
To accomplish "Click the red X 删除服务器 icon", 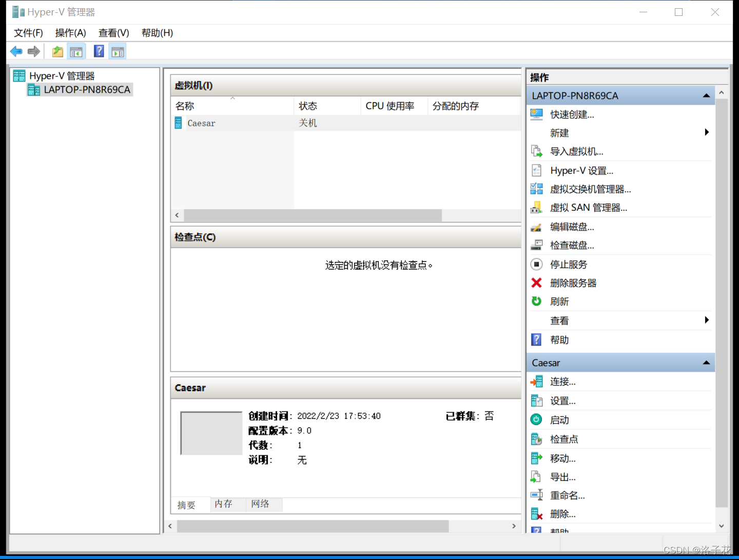I will [x=536, y=283].
